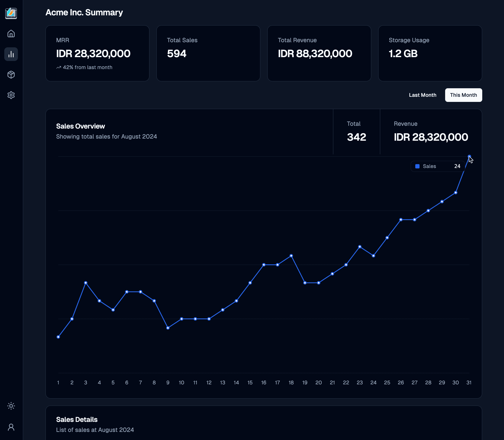This screenshot has width=504, height=440.
Task: Click the trending-up arrow in MRR card
Action: (x=58, y=67)
